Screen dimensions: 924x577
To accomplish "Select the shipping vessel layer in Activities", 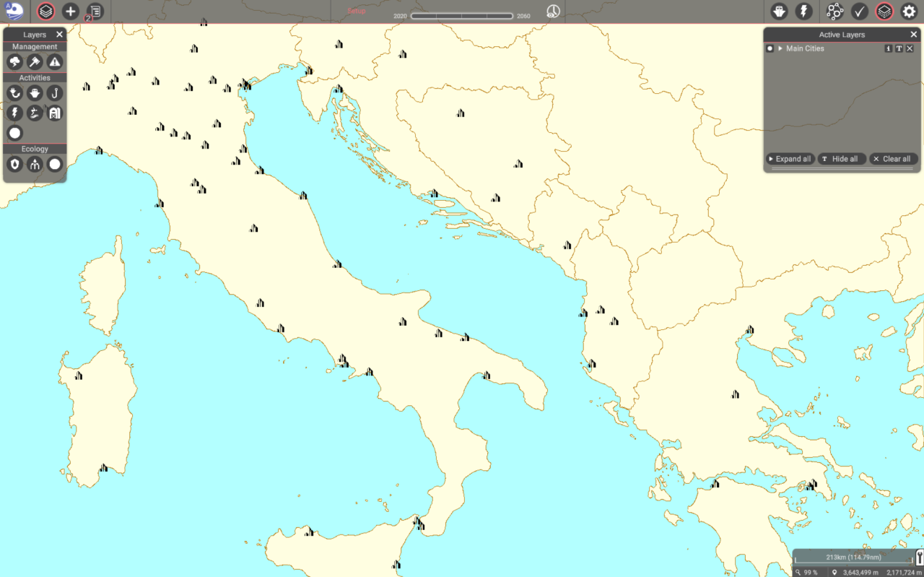I will click(x=35, y=93).
